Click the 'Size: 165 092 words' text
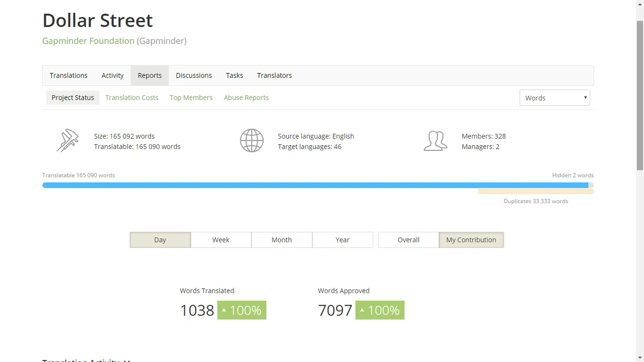The width and height of the screenshot is (644, 362). [124, 136]
